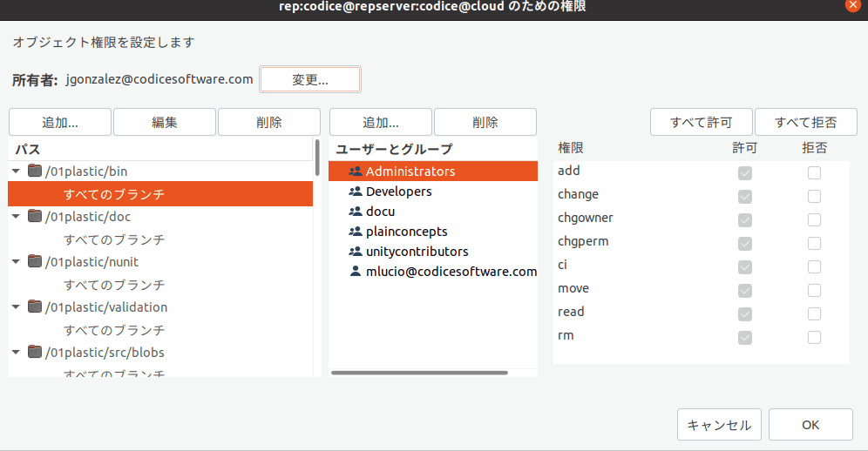Click the Administrators group icon
This screenshot has height=451, width=868.
356,172
